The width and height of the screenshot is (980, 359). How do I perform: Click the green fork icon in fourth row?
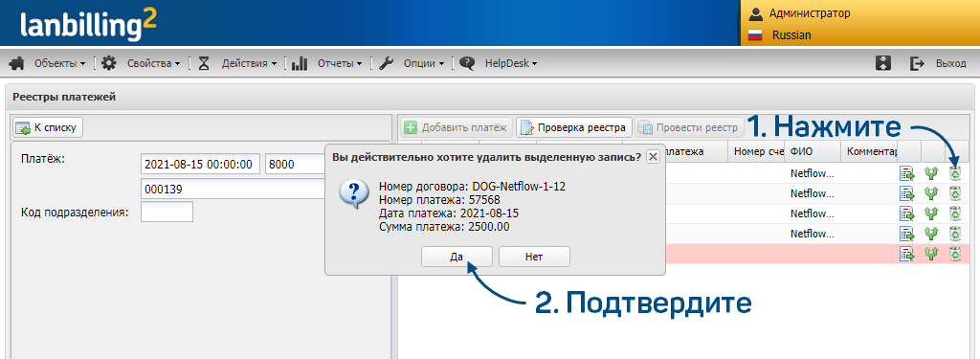[931, 234]
